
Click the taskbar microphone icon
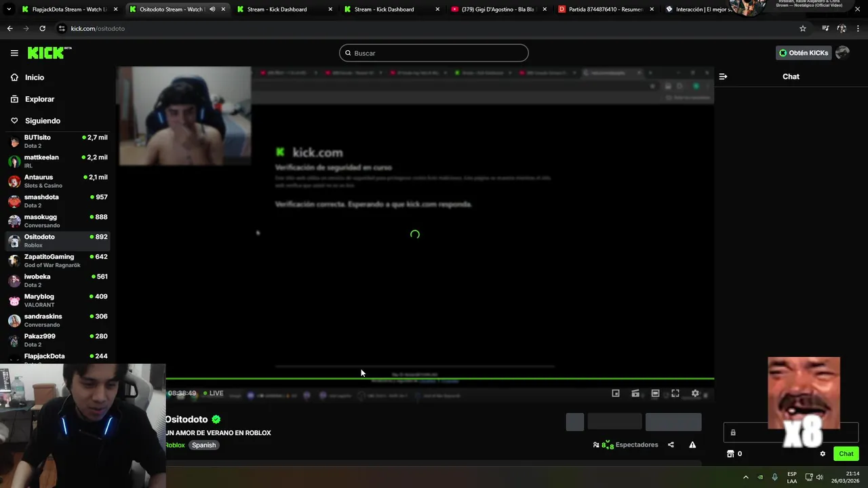774,477
